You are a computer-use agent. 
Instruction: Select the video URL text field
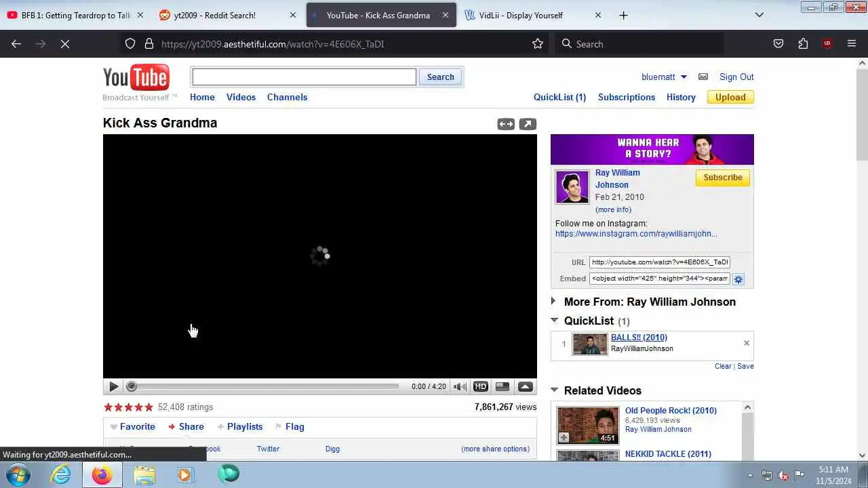[x=659, y=262]
